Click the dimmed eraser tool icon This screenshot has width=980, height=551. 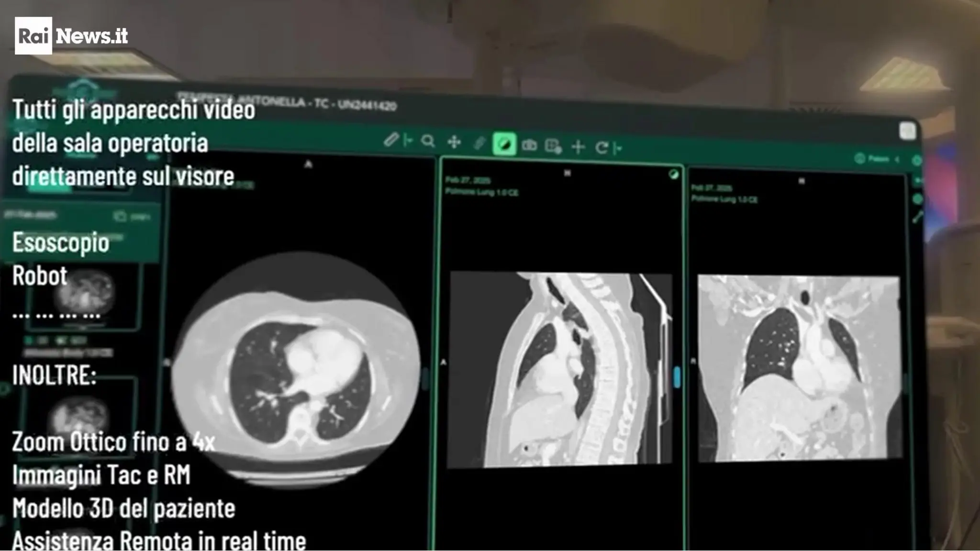point(479,143)
